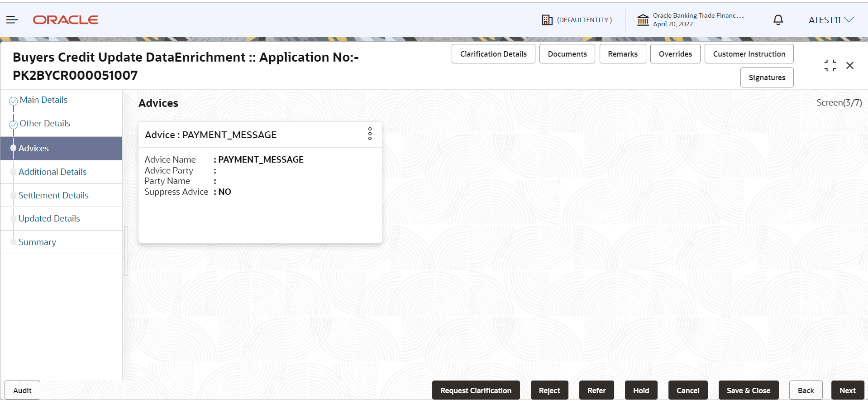Open the hamburger navigation menu
The height and width of the screenshot is (400, 868).
click(12, 20)
